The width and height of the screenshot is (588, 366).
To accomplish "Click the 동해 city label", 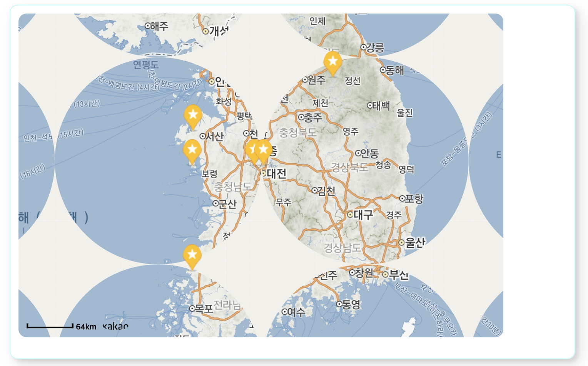I will click(x=395, y=71).
